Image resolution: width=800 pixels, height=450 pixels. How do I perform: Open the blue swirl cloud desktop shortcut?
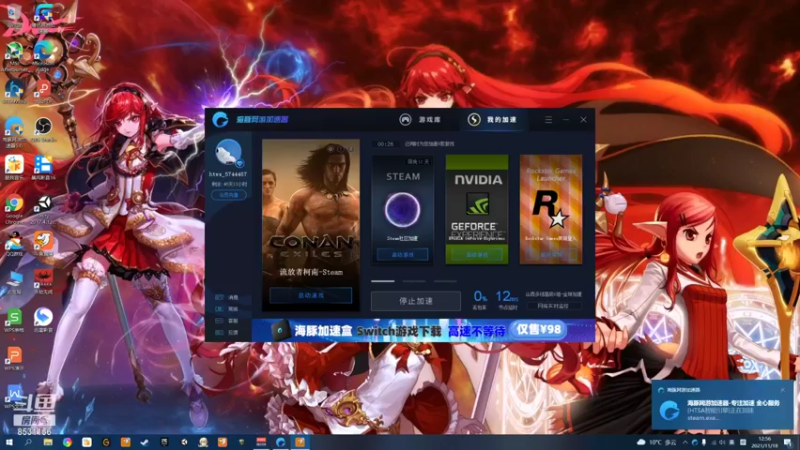click(x=44, y=320)
